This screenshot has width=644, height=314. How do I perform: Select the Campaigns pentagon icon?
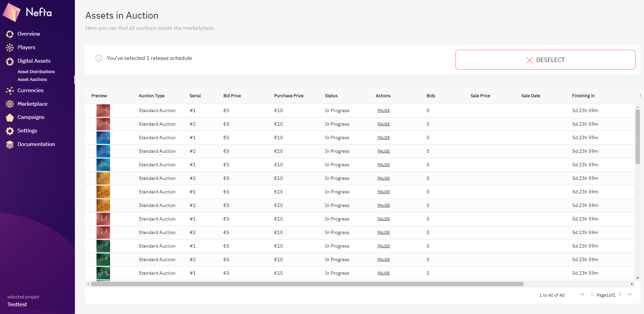point(10,117)
